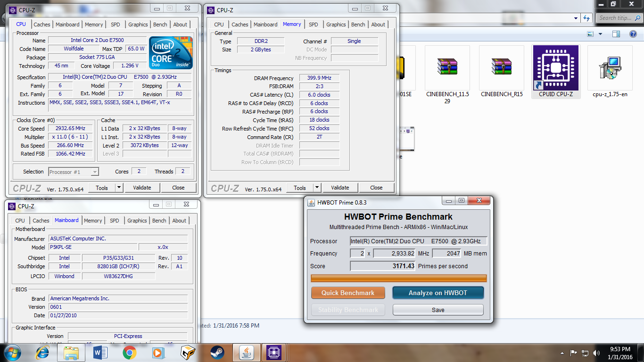The width and height of the screenshot is (644, 362).
Task: Click the HWBOT score field 3171.43
Action: click(x=383, y=266)
